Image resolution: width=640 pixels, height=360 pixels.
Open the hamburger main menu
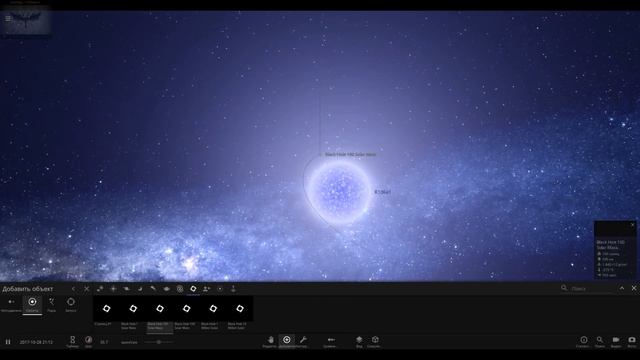point(8,18)
